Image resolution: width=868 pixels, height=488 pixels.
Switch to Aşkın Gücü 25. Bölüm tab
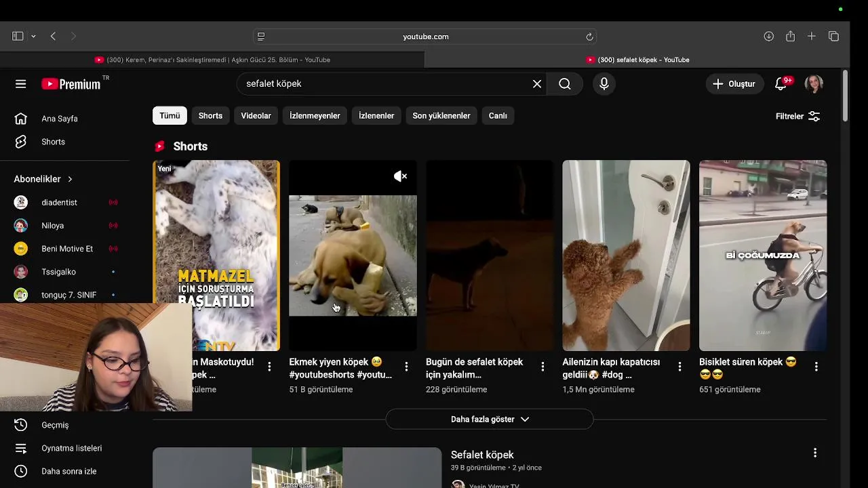[x=212, y=60]
